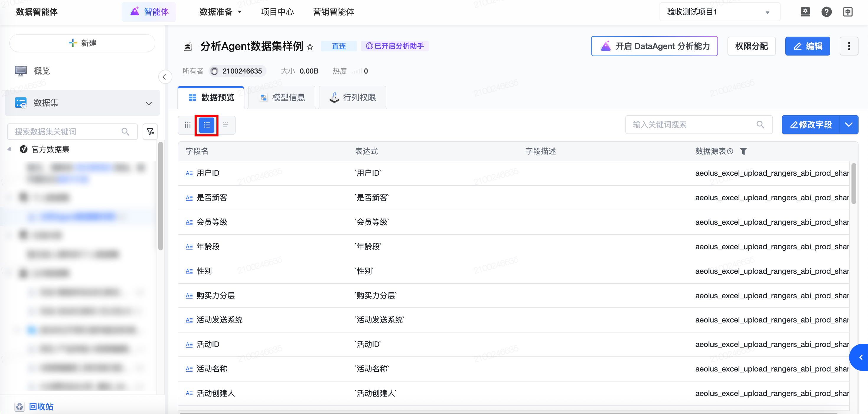
Task: Open the filter icon beside dataset search
Action: click(150, 131)
